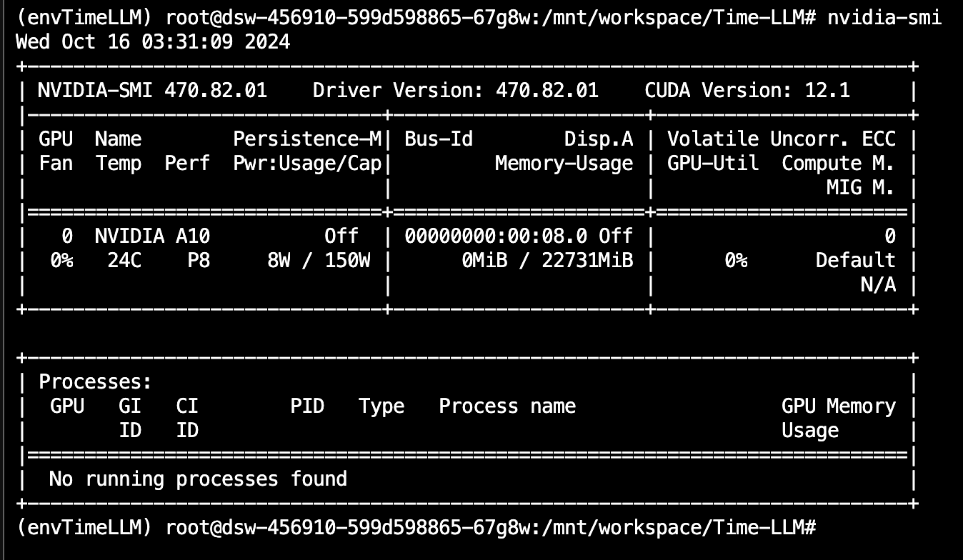
Task: Click the bus id 00000000:00:08.0
Action: (x=496, y=236)
